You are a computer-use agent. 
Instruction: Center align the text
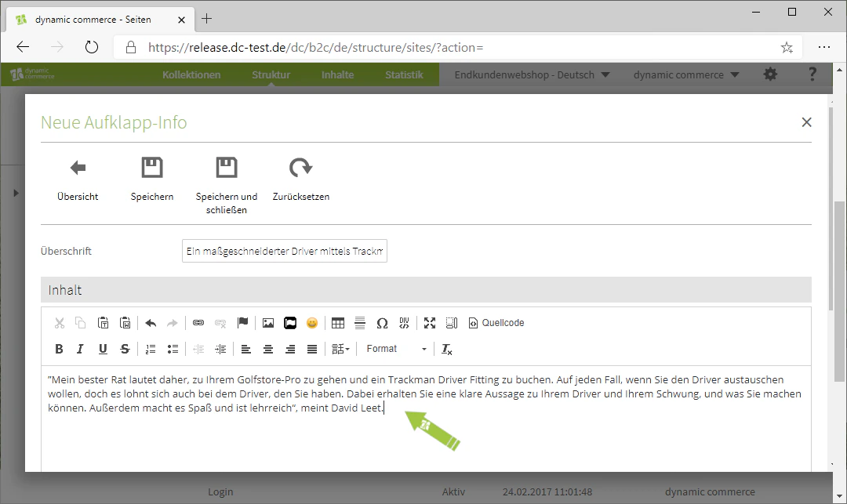pos(268,349)
